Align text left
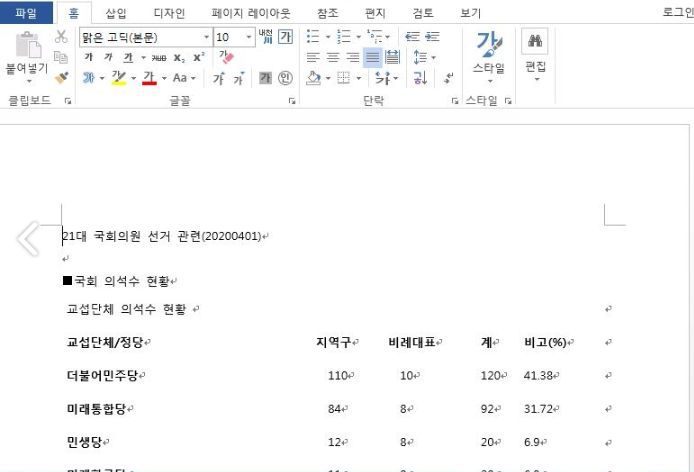694x472 pixels. click(x=313, y=57)
